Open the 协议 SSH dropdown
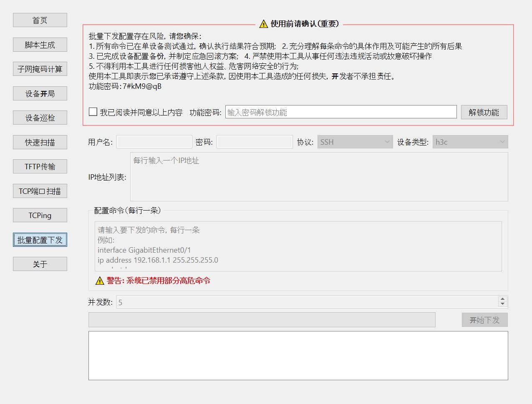 (355, 142)
